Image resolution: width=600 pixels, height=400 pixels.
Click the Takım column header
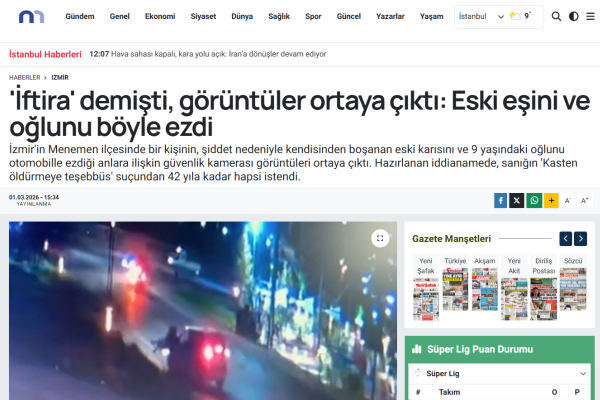[449, 392]
